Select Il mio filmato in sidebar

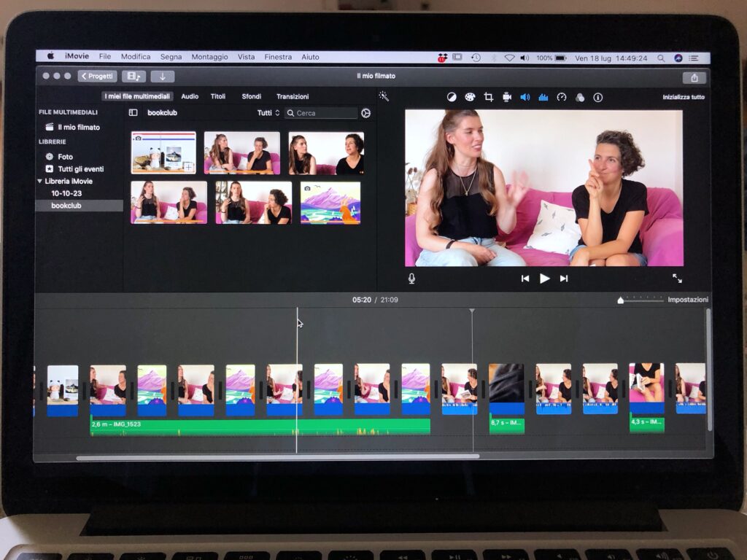point(79,127)
